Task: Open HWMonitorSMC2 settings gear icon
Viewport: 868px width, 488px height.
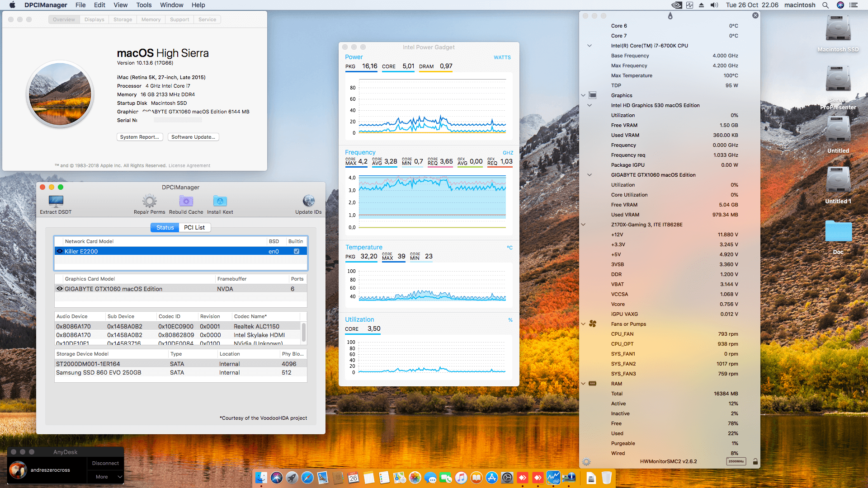Action: pos(586,462)
